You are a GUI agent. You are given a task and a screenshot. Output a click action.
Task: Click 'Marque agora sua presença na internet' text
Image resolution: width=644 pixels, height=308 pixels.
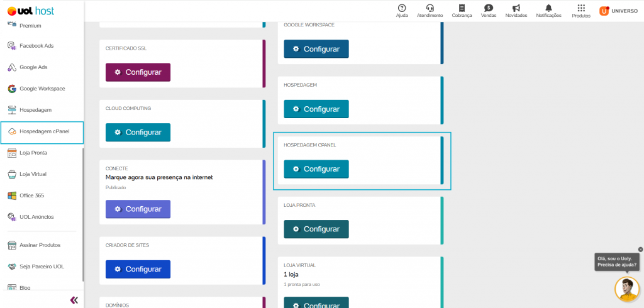(159, 177)
